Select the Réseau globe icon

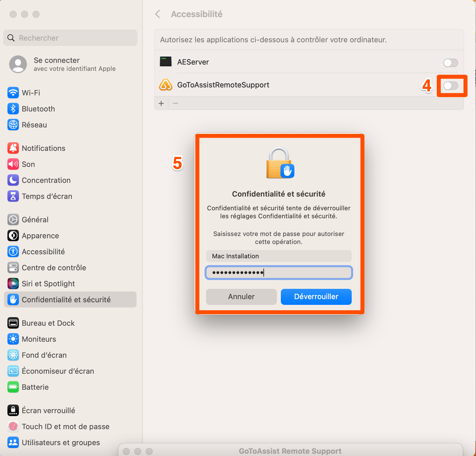pyautogui.click(x=13, y=125)
